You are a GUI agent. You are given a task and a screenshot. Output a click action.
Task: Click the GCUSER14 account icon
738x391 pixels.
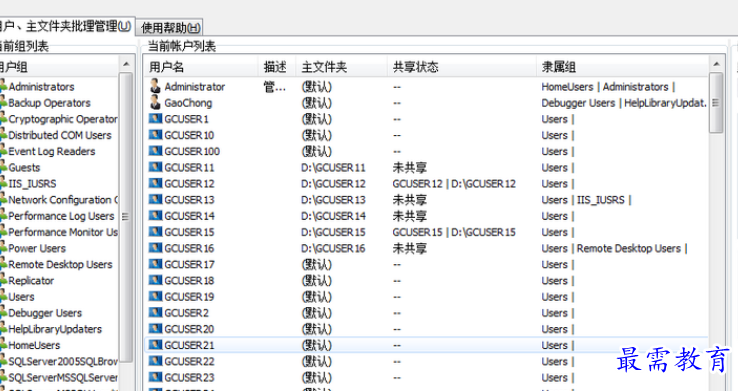click(x=155, y=215)
